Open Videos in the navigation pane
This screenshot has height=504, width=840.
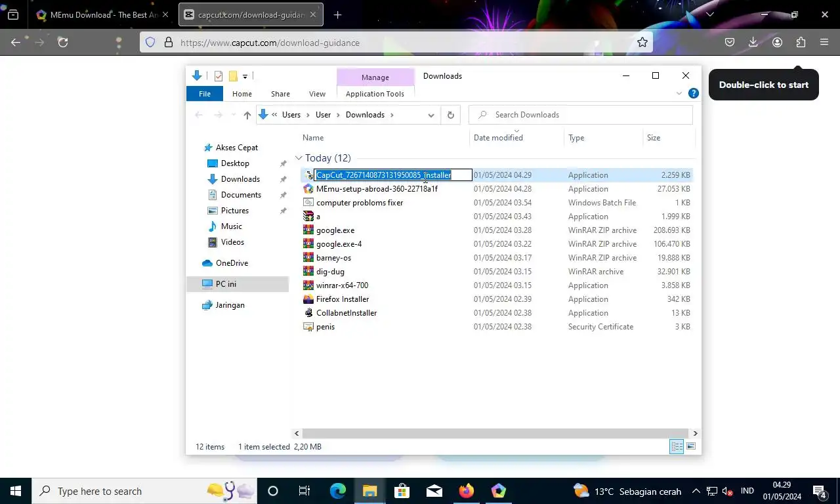[232, 242]
